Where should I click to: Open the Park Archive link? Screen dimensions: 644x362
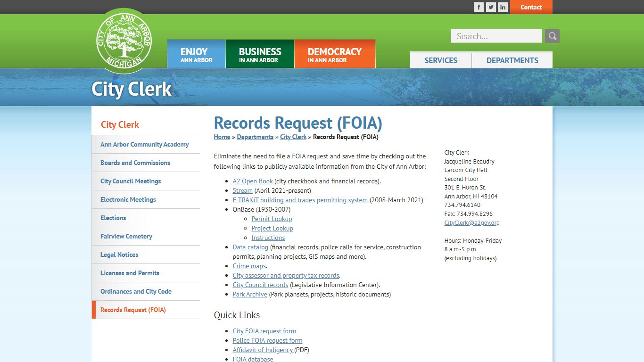pos(250,294)
